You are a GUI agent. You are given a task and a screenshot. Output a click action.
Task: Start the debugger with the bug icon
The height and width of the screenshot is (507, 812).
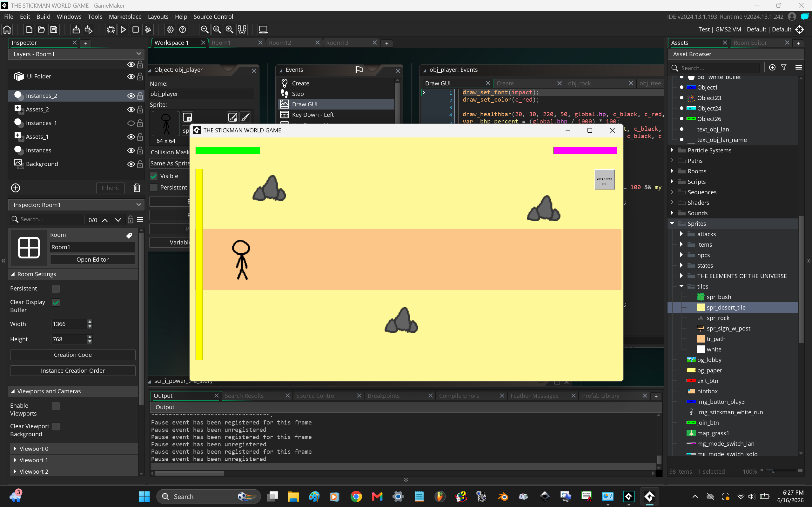click(111, 30)
